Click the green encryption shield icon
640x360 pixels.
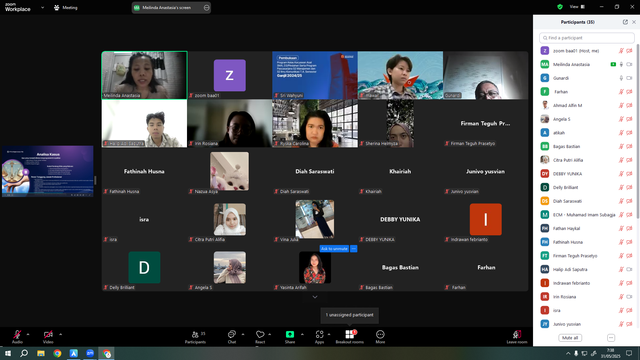point(560,7)
